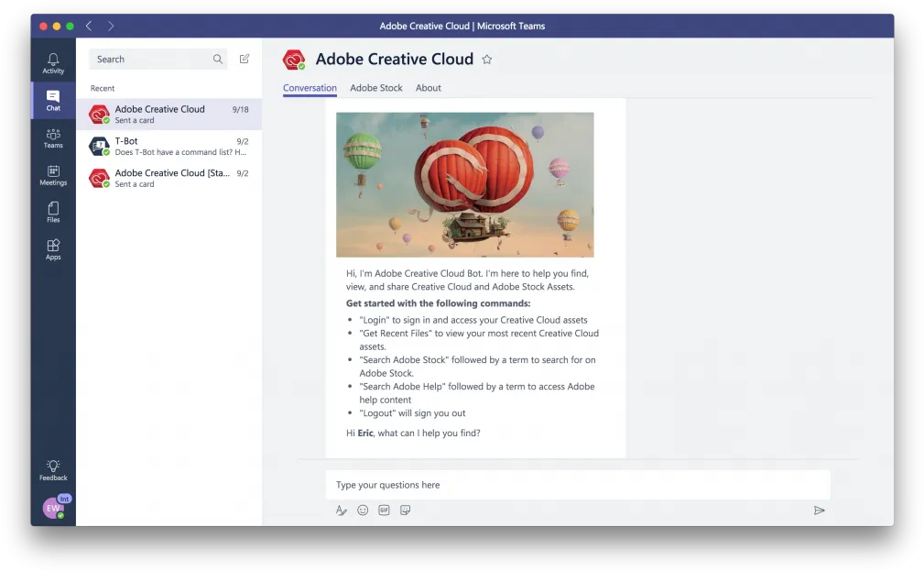The width and height of the screenshot is (924, 571).
Task: Click the macOS green maximize button
Action: point(71,26)
